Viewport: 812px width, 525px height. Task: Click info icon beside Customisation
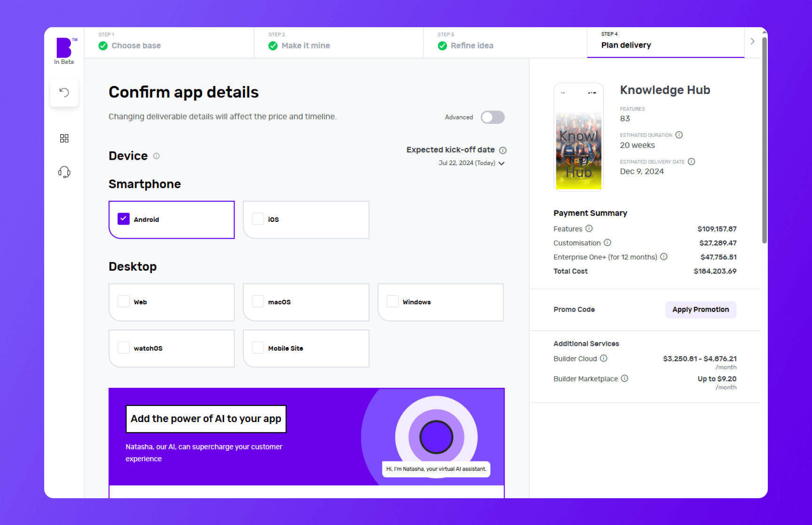coord(607,243)
